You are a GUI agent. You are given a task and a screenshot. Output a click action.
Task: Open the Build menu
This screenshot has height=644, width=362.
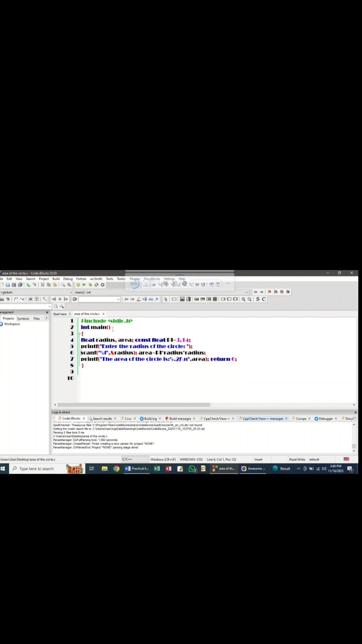coord(56,279)
